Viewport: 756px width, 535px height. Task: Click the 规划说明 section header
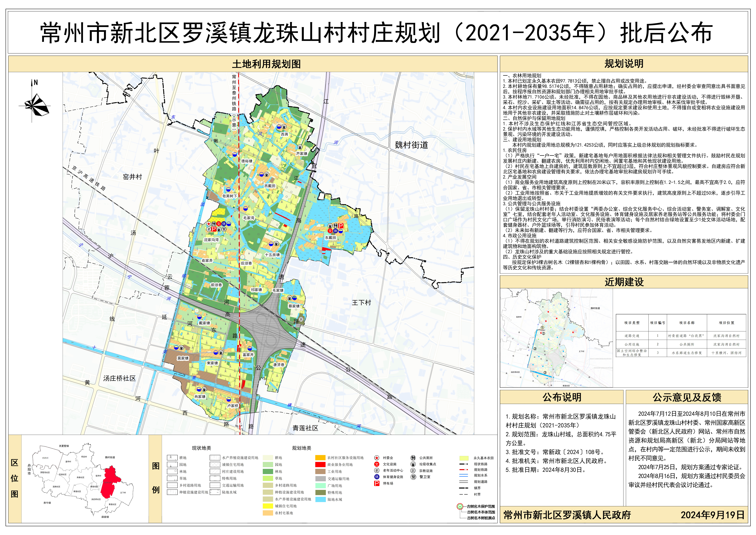624,64
